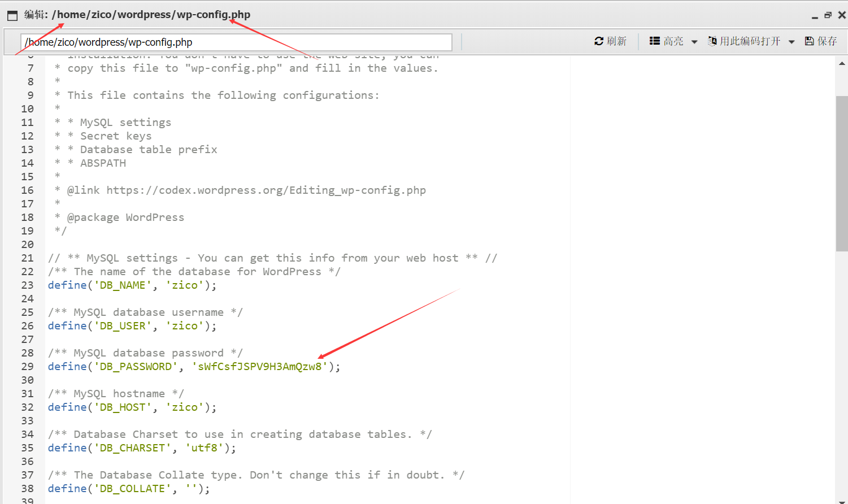
Task: Click the '* * Secret keys' comment line
Action: (x=103, y=136)
